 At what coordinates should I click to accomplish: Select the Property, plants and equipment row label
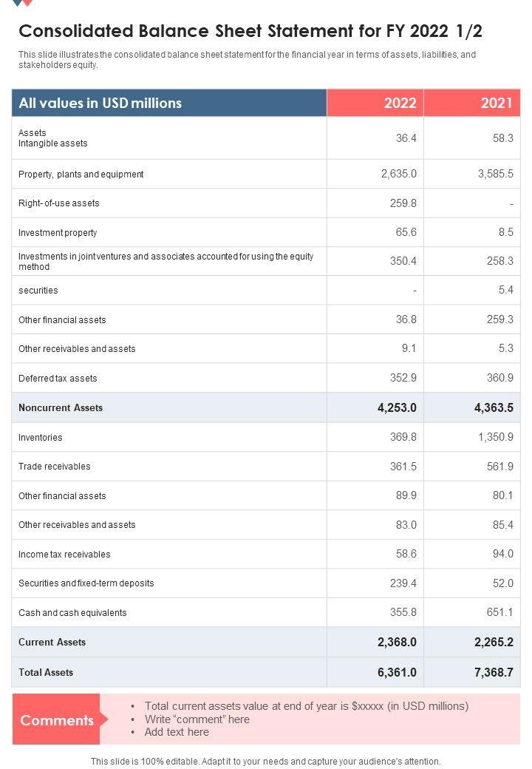click(81, 175)
